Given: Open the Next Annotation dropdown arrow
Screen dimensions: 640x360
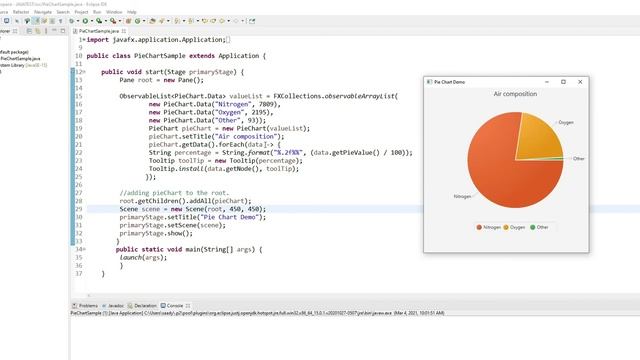Looking at the screenshot, I should [x=184, y=21].
